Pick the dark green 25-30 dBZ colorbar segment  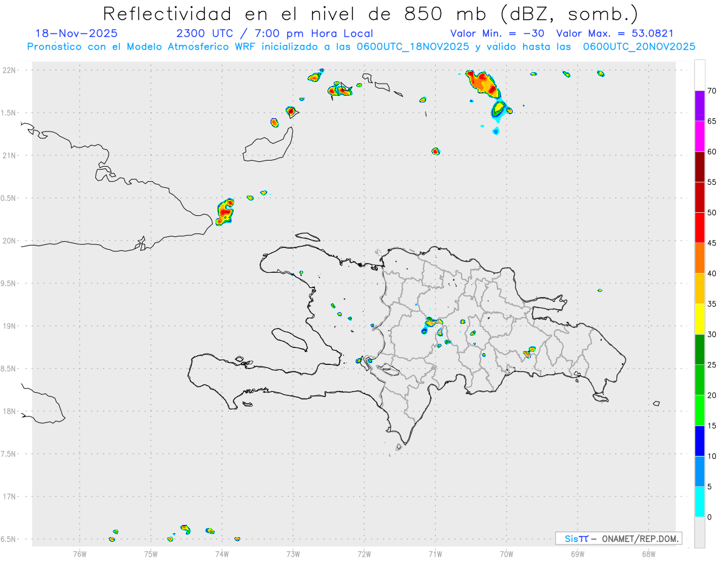click(699, 350)
